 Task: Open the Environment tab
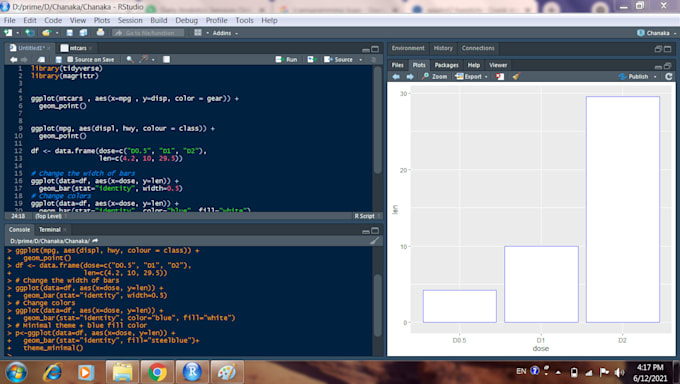tap(408, 48)
